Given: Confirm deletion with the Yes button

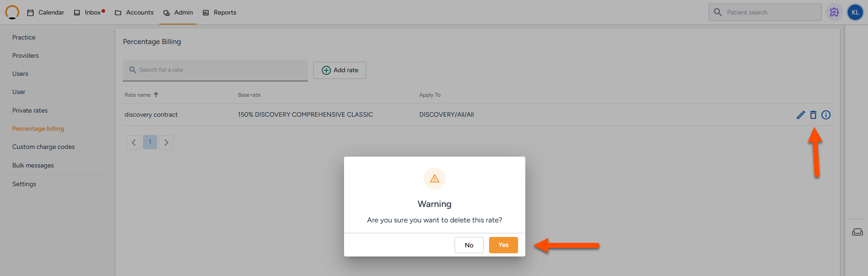Looking at the screenshot, I should (504, 245).
